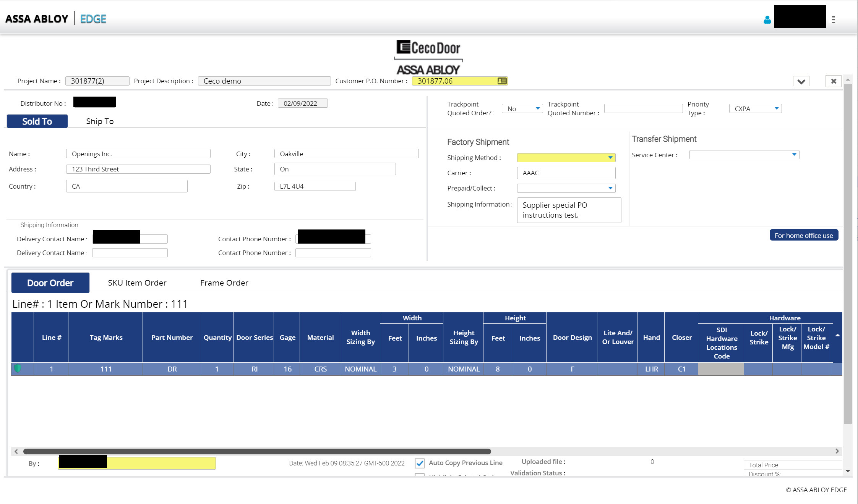This screenshot has height=504, width=858.
Task: Click the Address field 123 Third Street
Action: (x=138, y=169)
